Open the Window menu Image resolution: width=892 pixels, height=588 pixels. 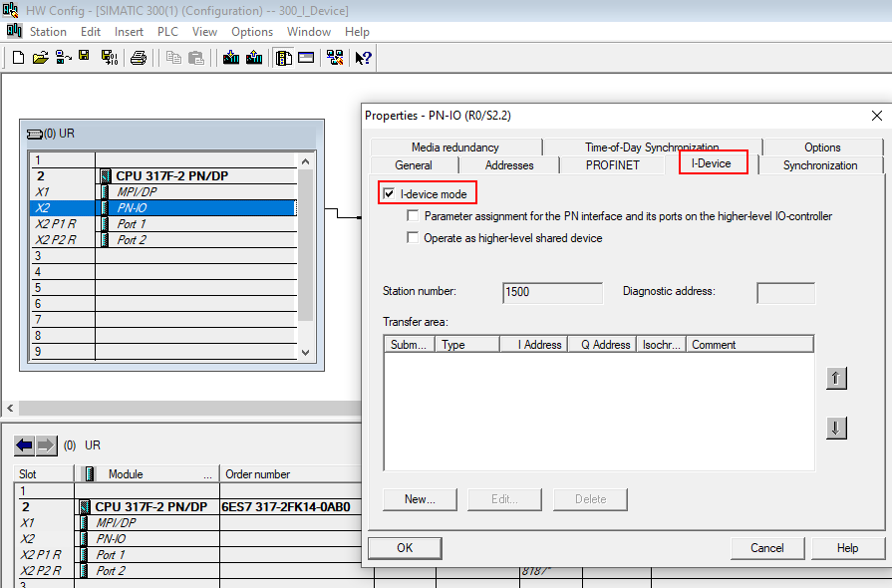point(309,32)
